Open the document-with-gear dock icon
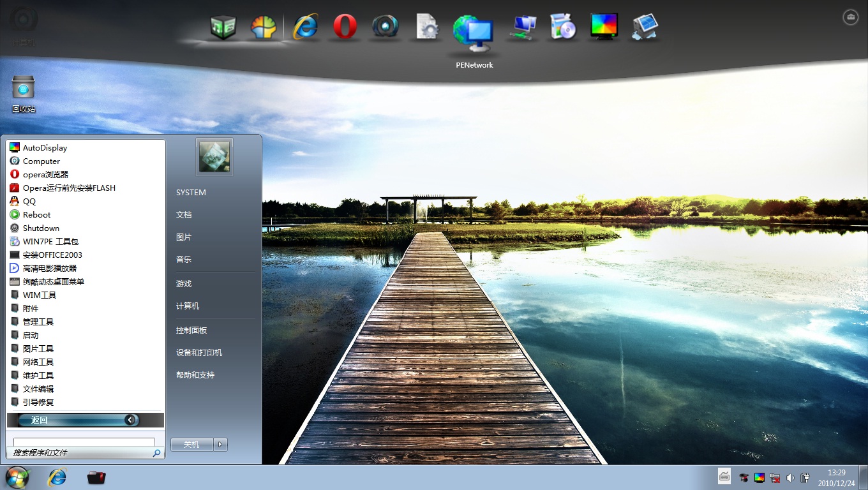This screenshot has height=490, width=868. [x=427, y=27]
